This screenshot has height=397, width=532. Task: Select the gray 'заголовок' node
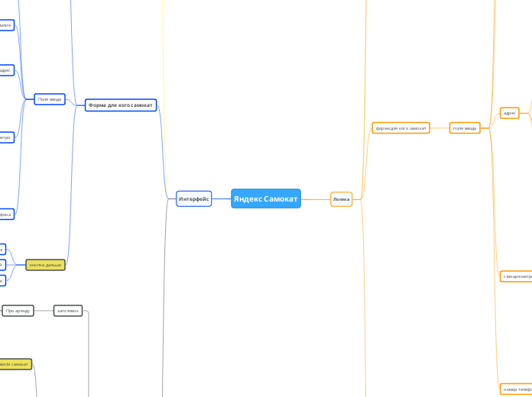coord(68,311)
